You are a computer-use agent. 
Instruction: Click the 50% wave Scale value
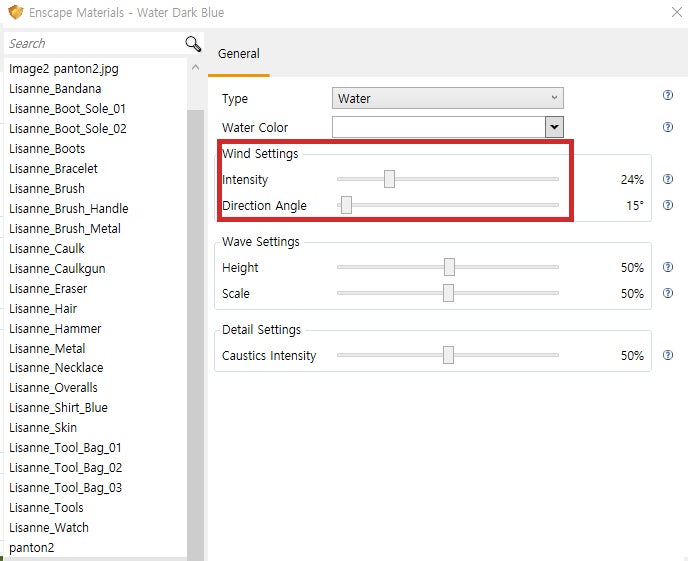(632, 293)
